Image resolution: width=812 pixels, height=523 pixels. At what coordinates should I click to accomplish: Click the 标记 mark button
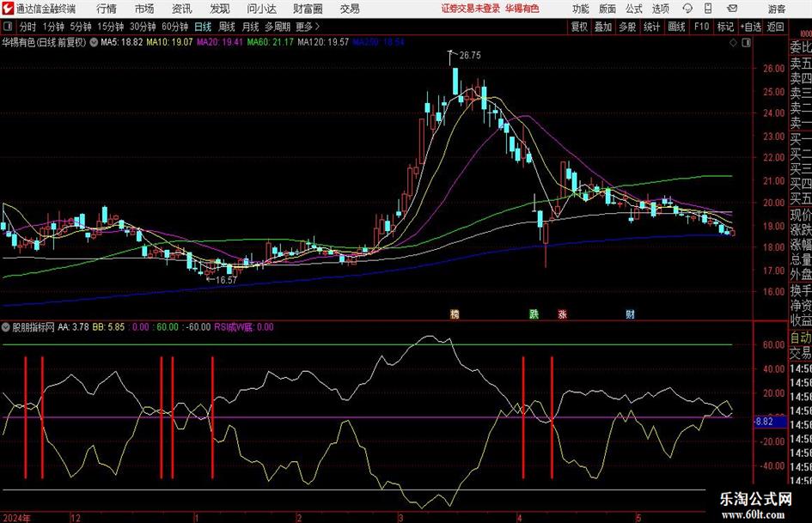[x=725, y=27]
